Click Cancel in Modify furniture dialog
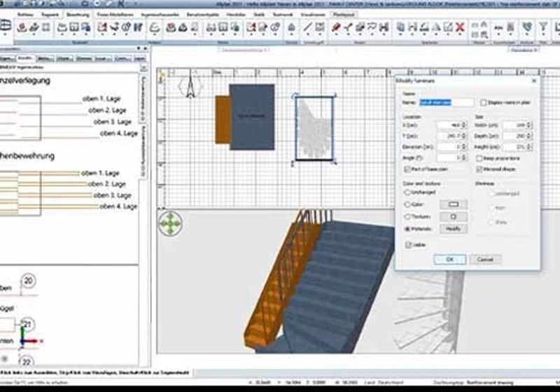The width and height of the screenshot is (560, 392). tap(485, 260)
